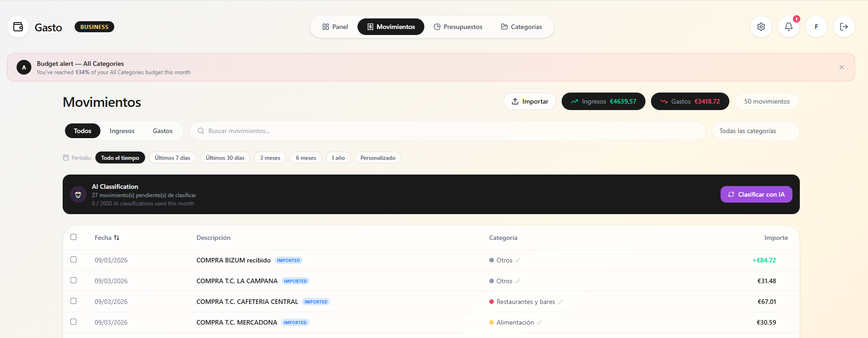Image resolution: width=868 pixels, height=338 pixels.
Task: Open the notifications bell icon
Action: point(788,27)
